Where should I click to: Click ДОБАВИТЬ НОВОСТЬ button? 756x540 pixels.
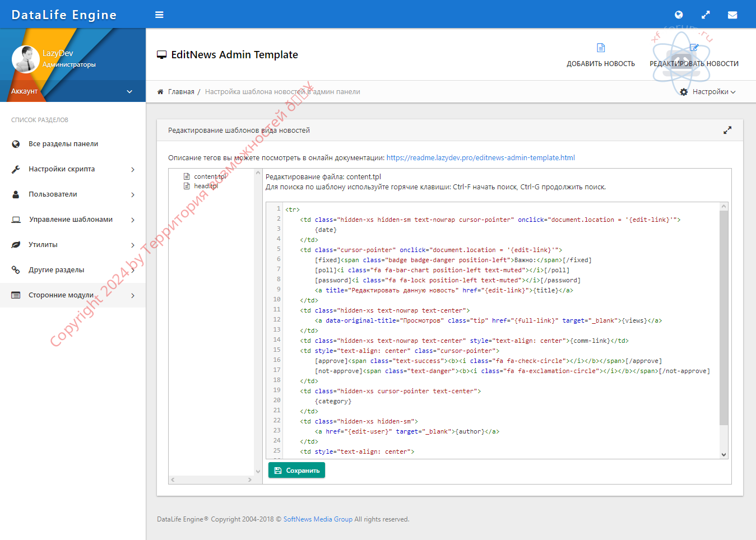(601, 55)
